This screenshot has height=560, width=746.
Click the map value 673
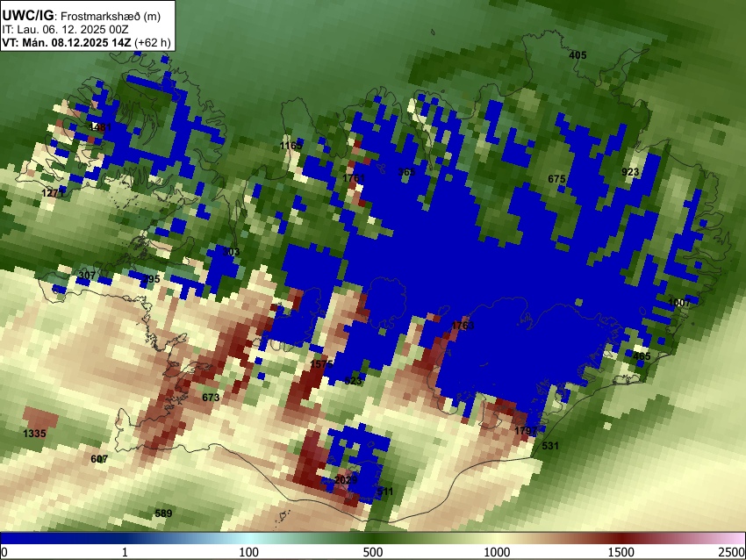(211, 398)
